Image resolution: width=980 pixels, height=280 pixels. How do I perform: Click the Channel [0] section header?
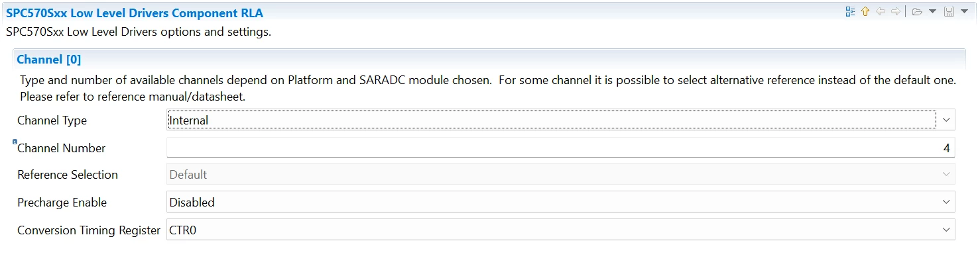pyautogui.click(x=49, y=60)
